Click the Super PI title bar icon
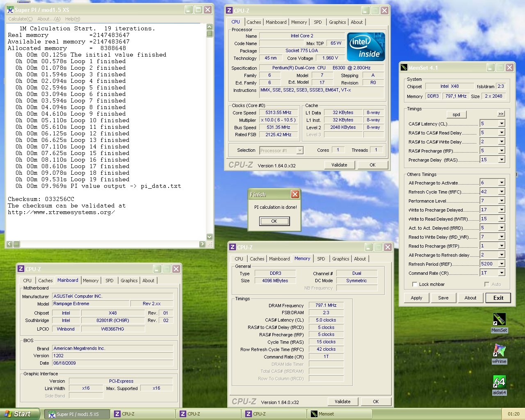 coord(10,9)
